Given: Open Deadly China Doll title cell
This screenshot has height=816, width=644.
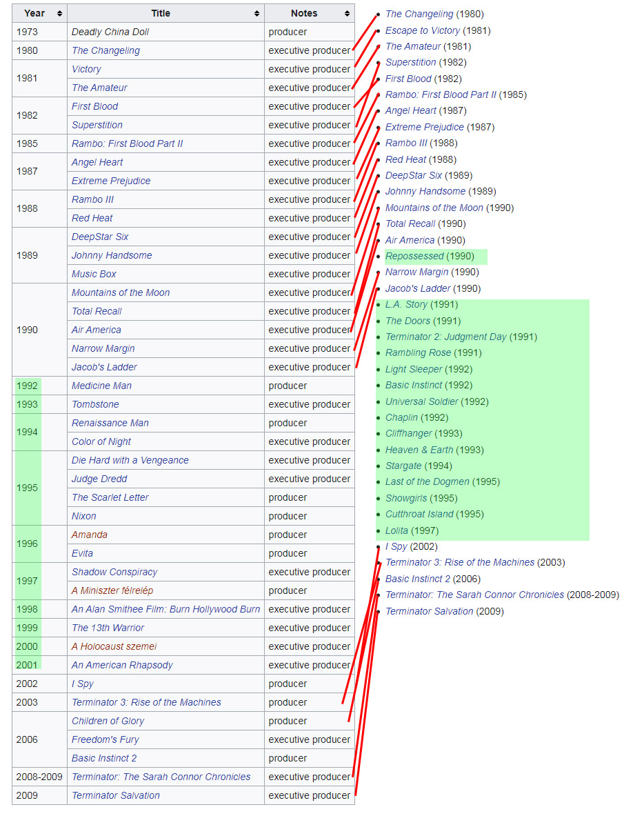Looking at the screenshot, I should pos(165,32).
